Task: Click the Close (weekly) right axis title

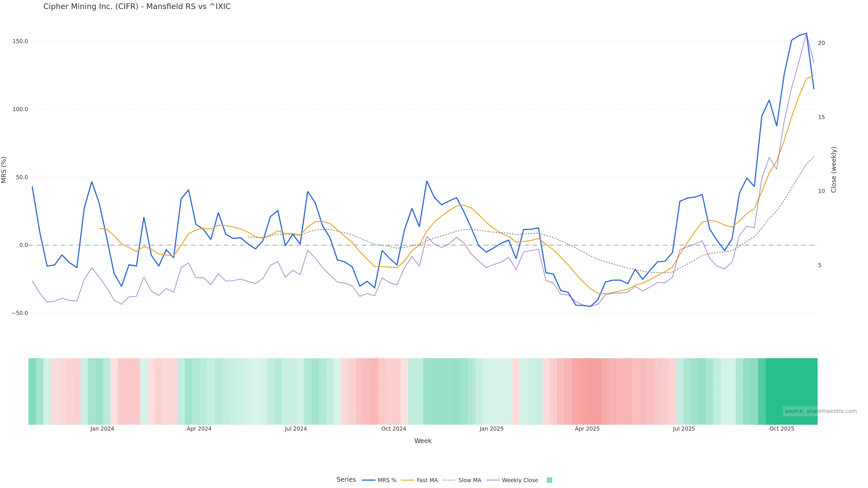Action: 834,170
